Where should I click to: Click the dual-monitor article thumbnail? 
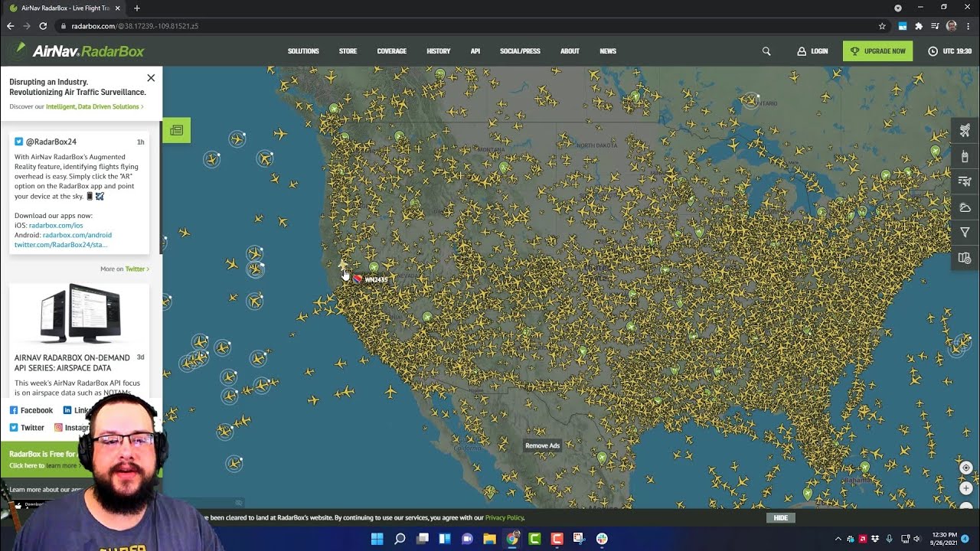[x=80, y=315]
